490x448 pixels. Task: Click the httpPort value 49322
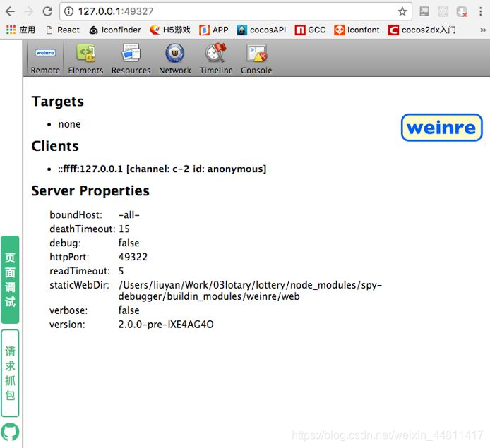click(133, 257)
